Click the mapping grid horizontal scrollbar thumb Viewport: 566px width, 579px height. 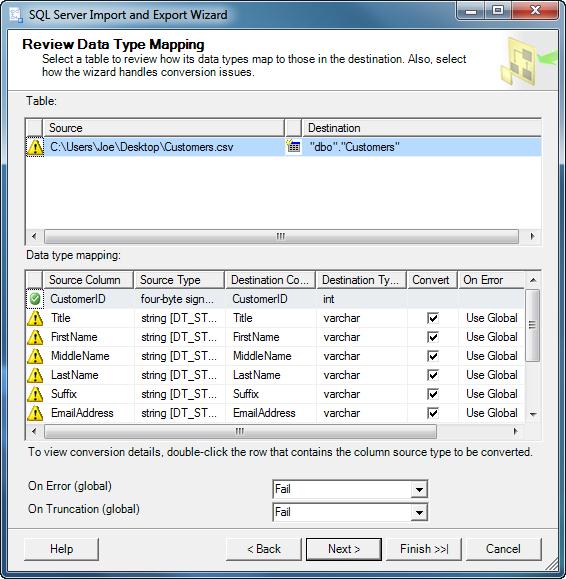click(240, 431)
